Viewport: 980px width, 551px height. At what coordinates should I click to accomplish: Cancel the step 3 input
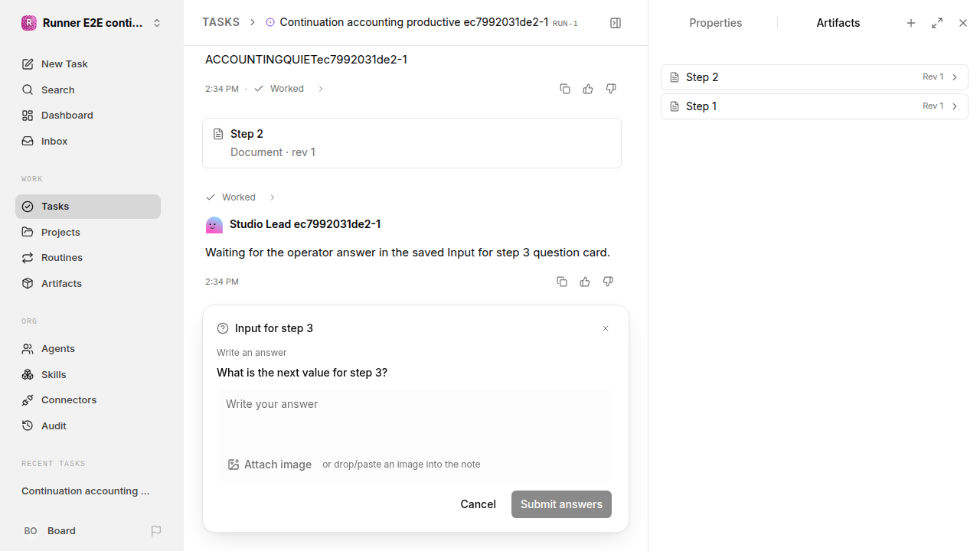[478, 504]
